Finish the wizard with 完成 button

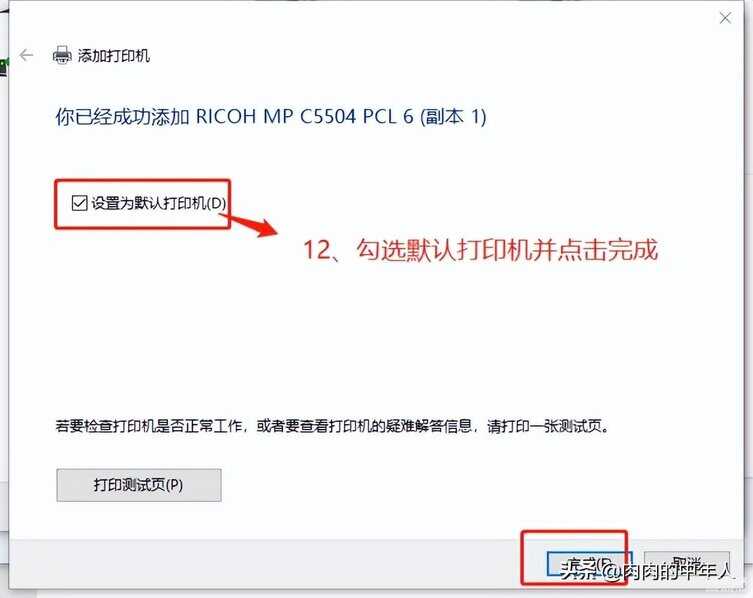[589, 563]
